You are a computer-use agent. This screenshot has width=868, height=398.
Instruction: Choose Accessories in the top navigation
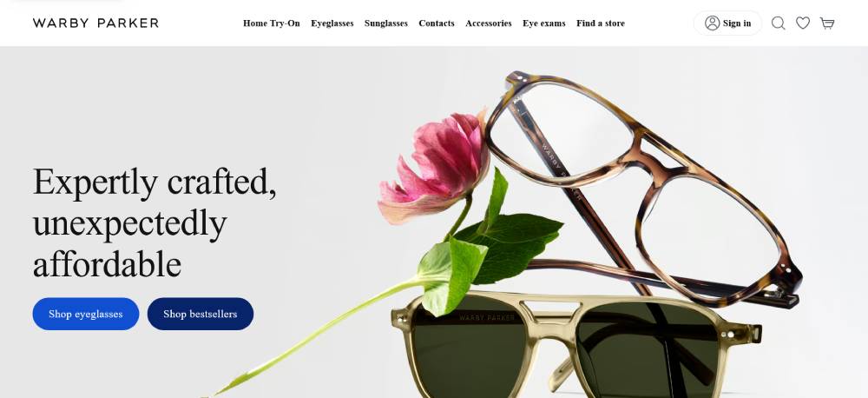(488, 23)
